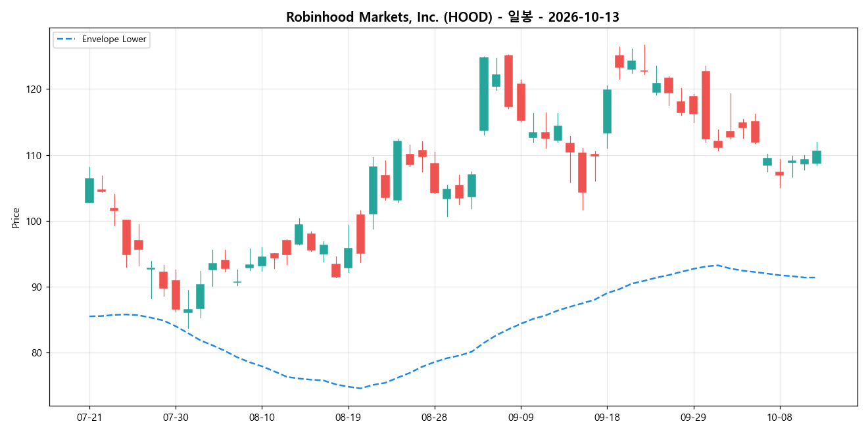Click the 90 y-axis tick label

38,287
